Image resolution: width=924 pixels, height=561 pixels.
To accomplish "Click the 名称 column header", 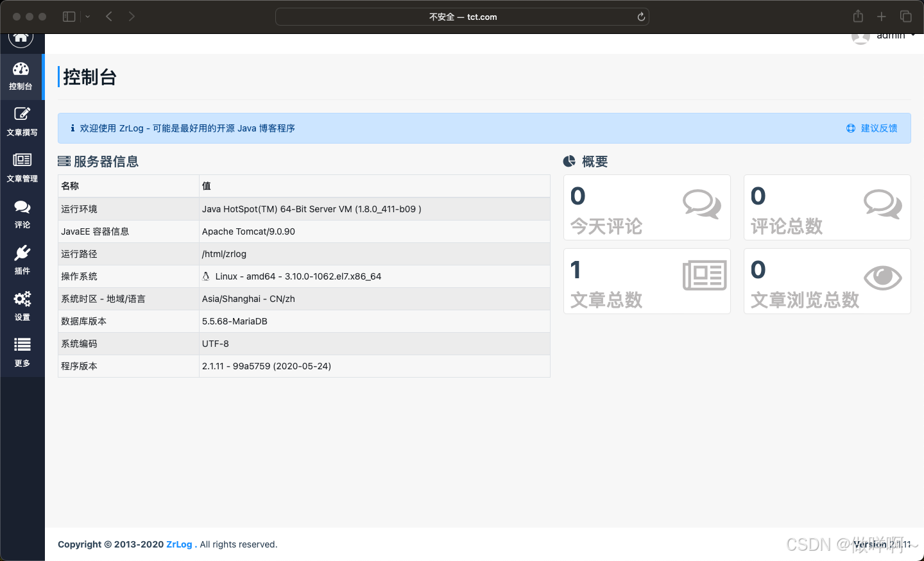I will point(70,186).
